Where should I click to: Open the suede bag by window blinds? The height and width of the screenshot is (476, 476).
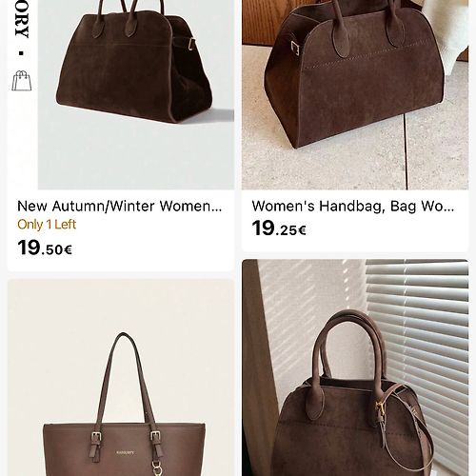click(355, 367)
